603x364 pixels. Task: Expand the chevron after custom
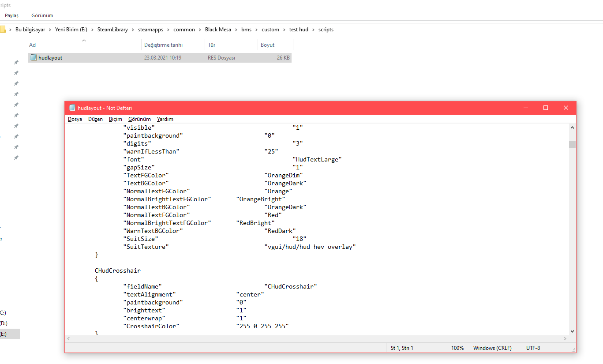(285, 30)
